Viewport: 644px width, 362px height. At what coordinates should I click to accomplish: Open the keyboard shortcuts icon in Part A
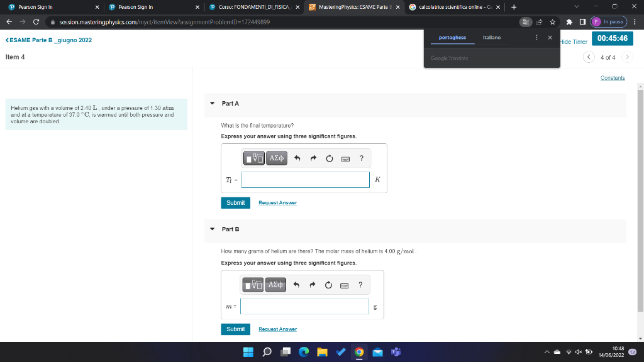tap(345, 158)
